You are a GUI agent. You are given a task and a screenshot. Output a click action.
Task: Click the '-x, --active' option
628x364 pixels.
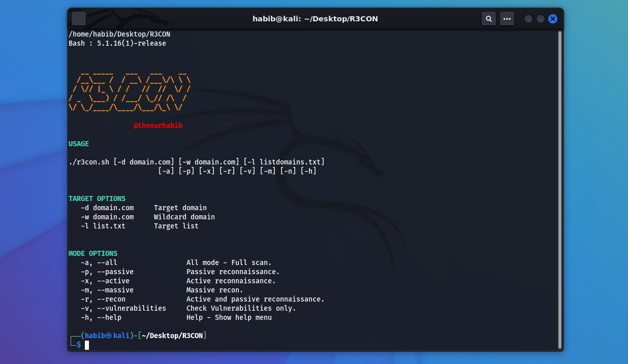point(105,281)
